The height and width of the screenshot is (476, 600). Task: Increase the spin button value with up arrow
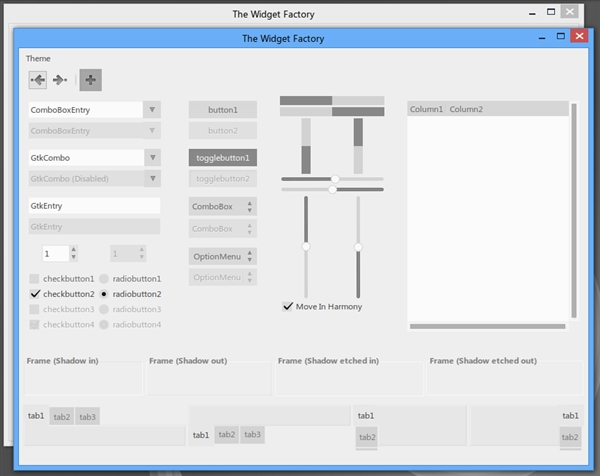point(73,249)
